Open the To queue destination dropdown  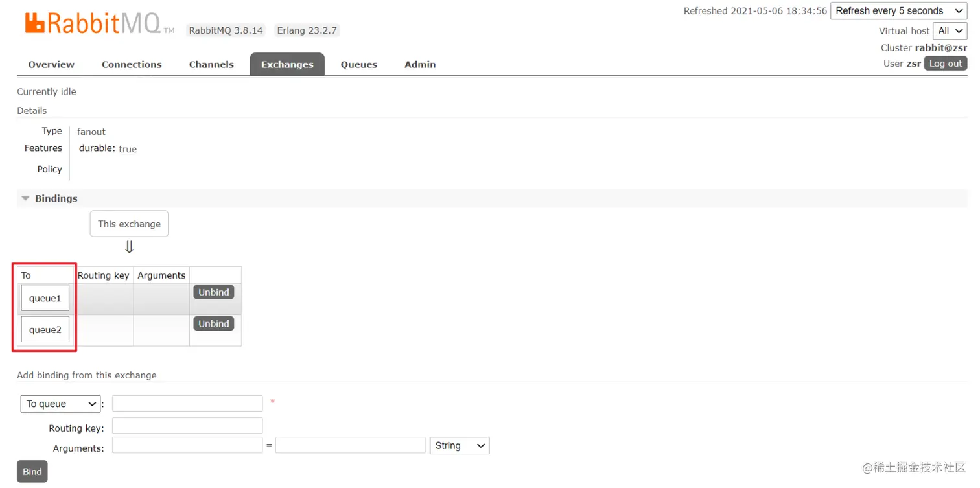tap(61, 404)
